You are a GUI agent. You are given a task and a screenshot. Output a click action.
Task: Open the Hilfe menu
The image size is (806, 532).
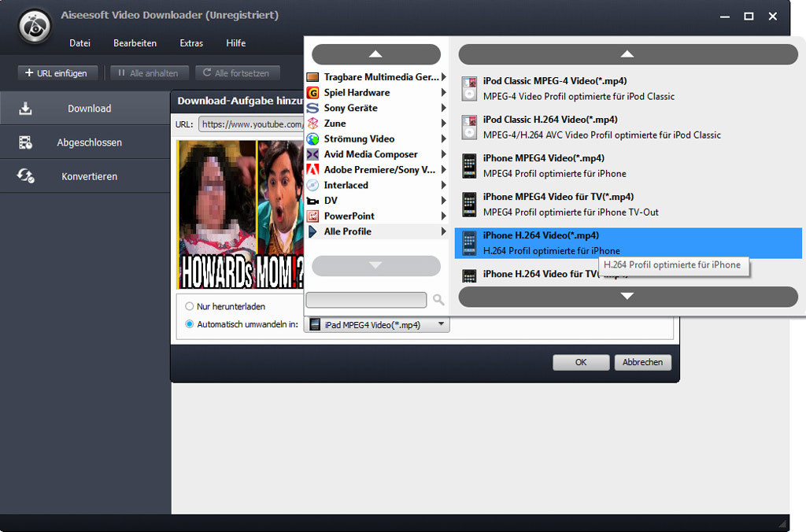(236, 43)
